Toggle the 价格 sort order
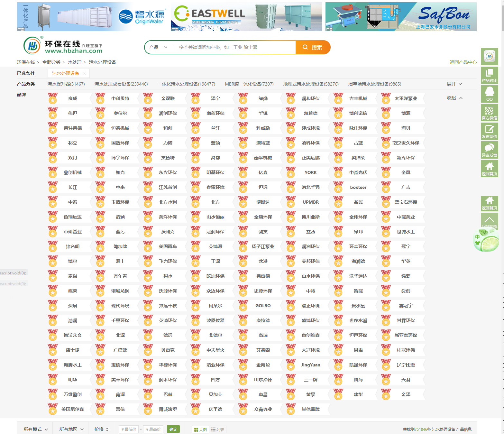The height and width of the screenshot is (434, 504). [101, 429]
